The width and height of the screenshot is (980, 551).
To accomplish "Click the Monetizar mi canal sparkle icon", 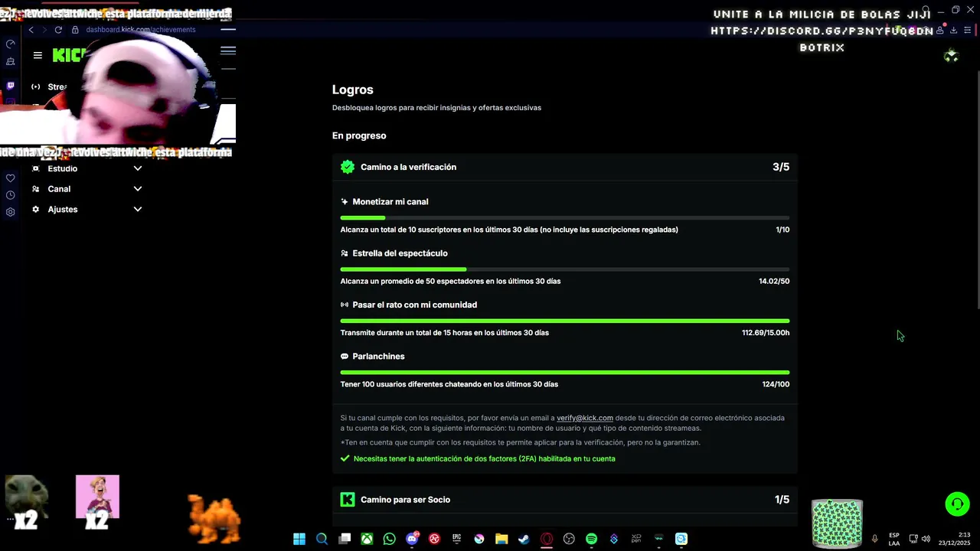I will pos(345,202).
